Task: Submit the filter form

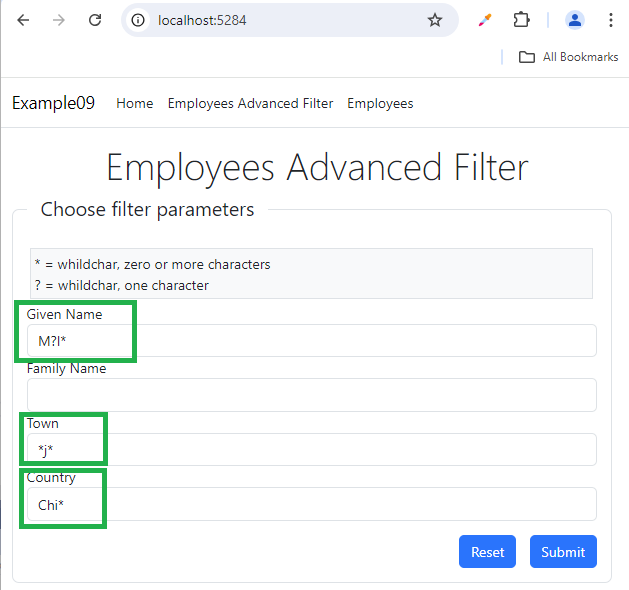Action: click(x=563, y=552)
